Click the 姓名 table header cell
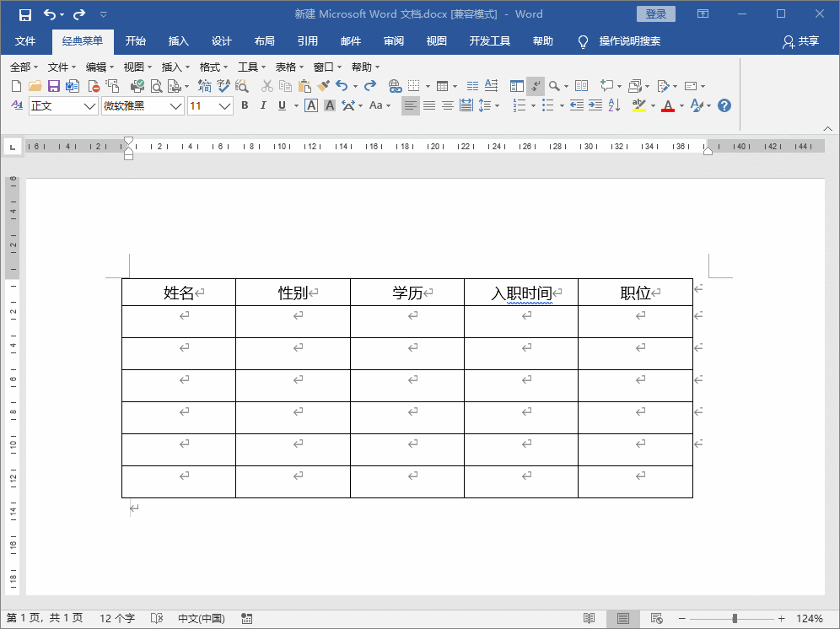The height and width of the screenshot is (629, 840). pyautogui.click(x=179, y=293)
